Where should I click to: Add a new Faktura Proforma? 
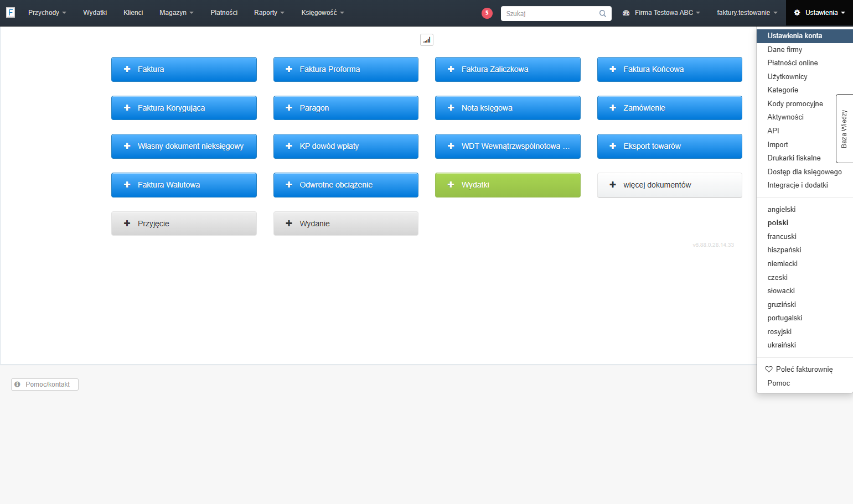(x=346, y=69)
